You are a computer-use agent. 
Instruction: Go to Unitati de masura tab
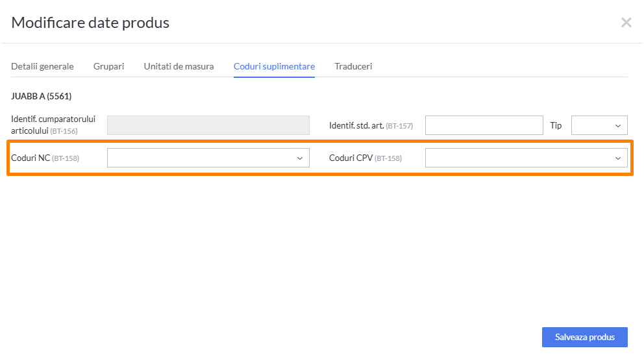click(x=179, y=66)
